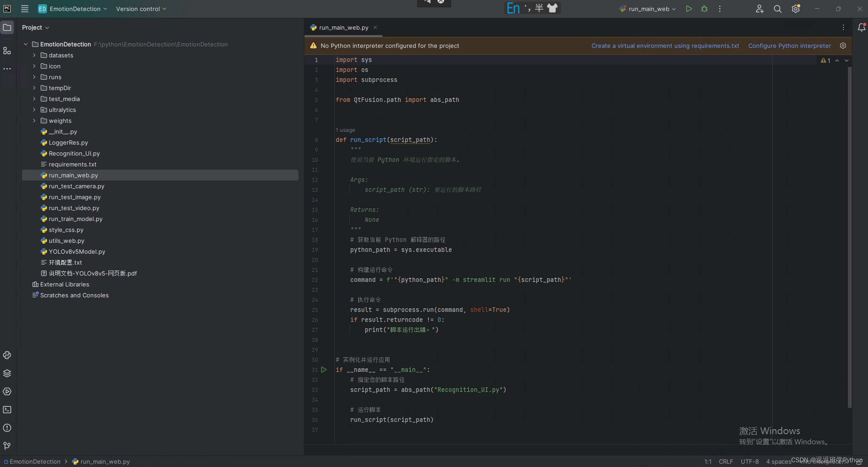Open the Git tool window icon
The width and height of the screenshot is (868, 467).
pyautogui.click(x=7, y=446)
